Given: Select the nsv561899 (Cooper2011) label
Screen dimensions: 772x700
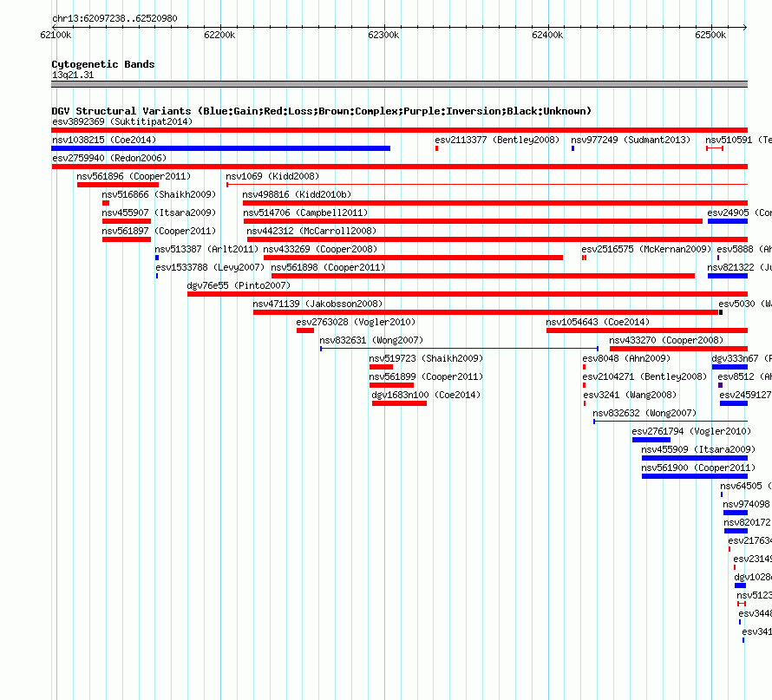Looking at the screenshot, I should tap(426, 376).
